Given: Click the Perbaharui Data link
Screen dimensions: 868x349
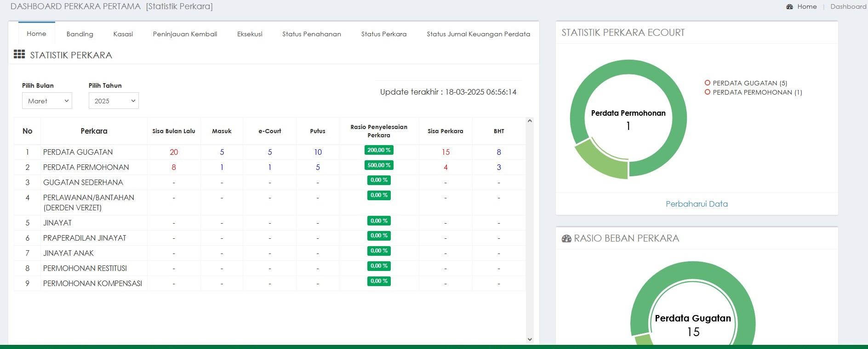Looking at the screenshot, I should pyautogui.click(x=697, y=204).
